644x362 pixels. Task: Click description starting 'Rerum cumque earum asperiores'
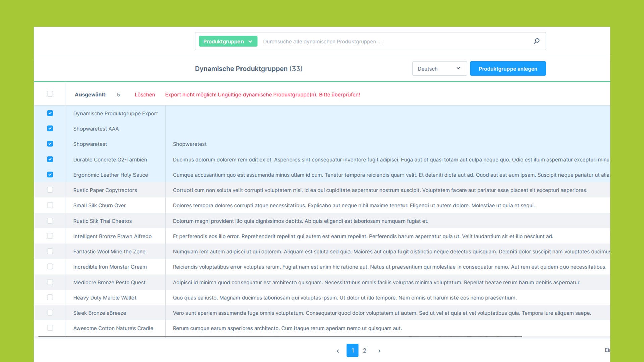pos(287,328)
